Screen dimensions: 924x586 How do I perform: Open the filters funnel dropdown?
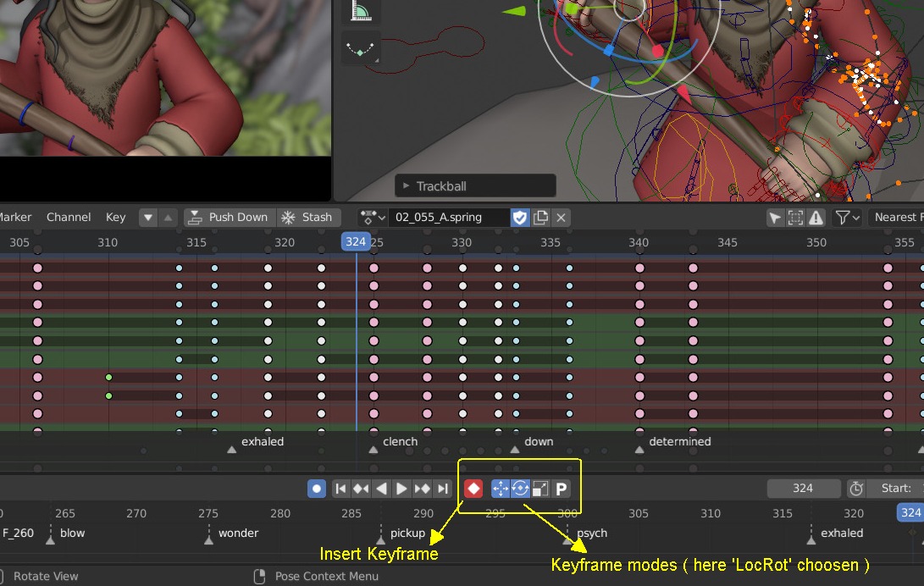(847, 218)
